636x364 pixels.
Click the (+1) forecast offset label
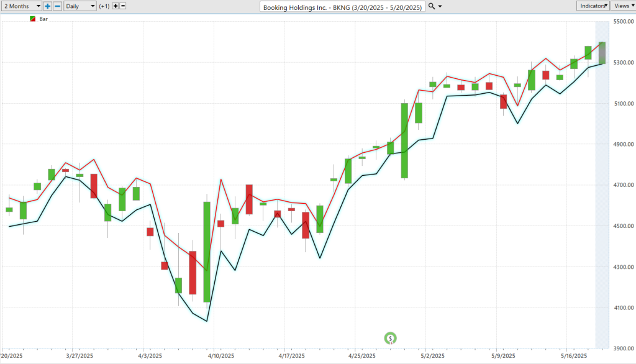[104, 6]
